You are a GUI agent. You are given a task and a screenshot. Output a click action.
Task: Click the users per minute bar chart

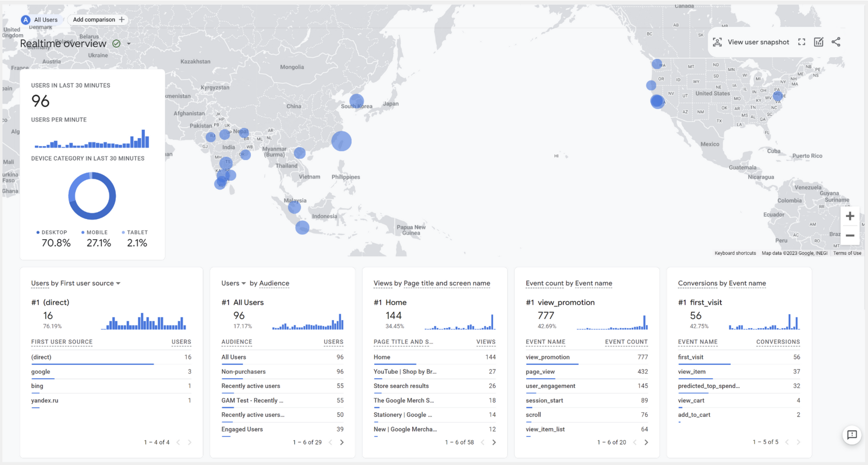point(92,139)
